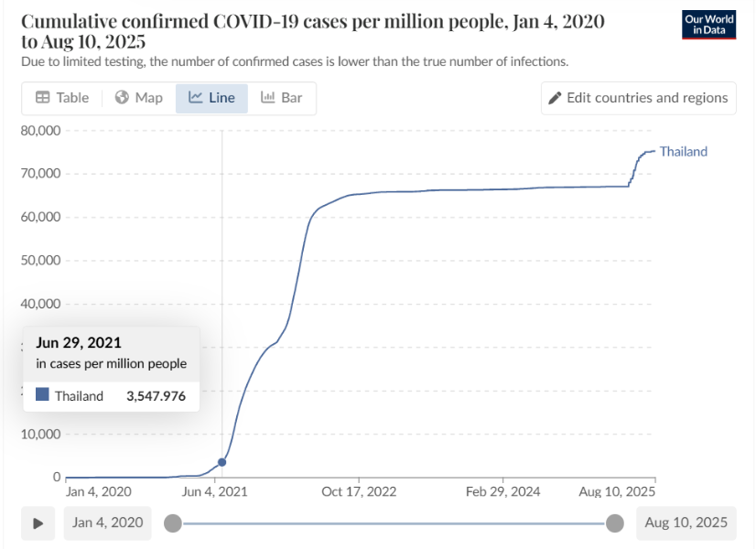Click the Jun 29, 2021 data point marker
The width and height of the screenshot is (756, 549).
pyautogui.click(x=221, y=462)
